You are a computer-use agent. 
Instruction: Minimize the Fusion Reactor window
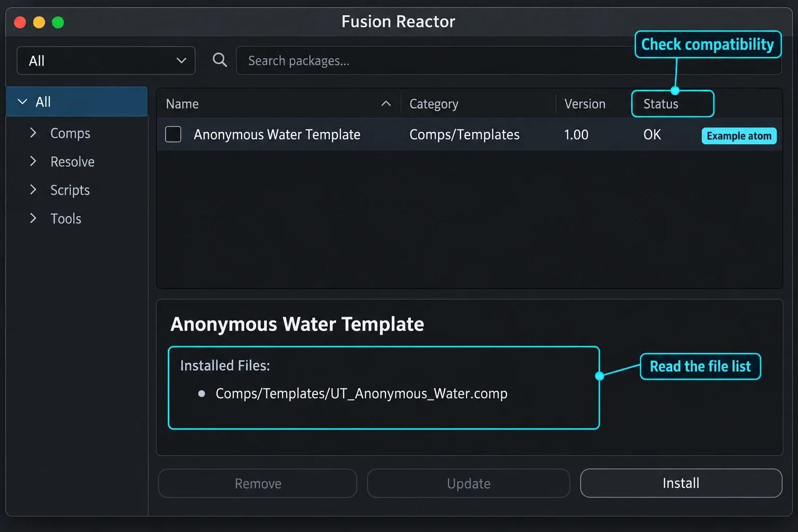pyautogui.click(x=39, y=22)
